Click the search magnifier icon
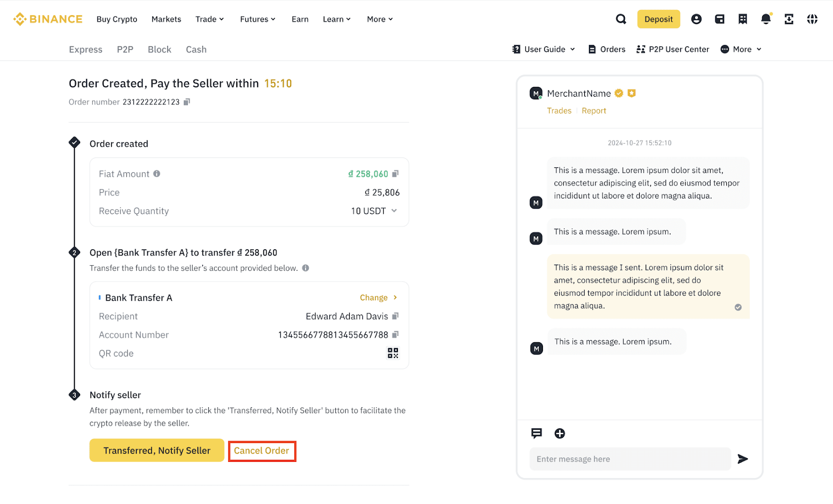This screenshot has height=504, width=833. 621,19
